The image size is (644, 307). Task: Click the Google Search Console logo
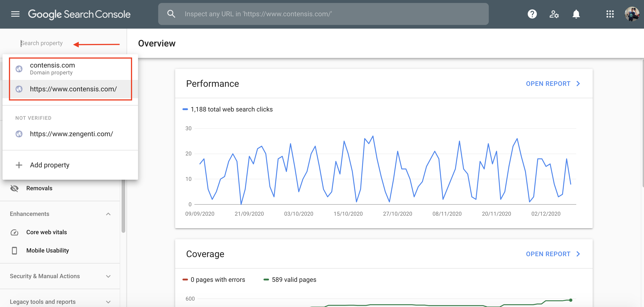point(79,14)
